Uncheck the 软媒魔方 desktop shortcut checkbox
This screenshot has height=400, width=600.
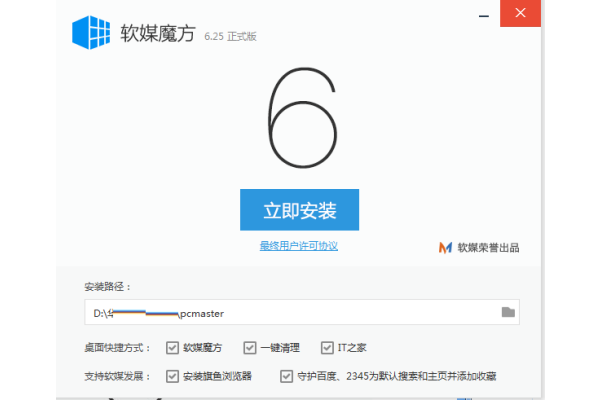tap(172, 348)
